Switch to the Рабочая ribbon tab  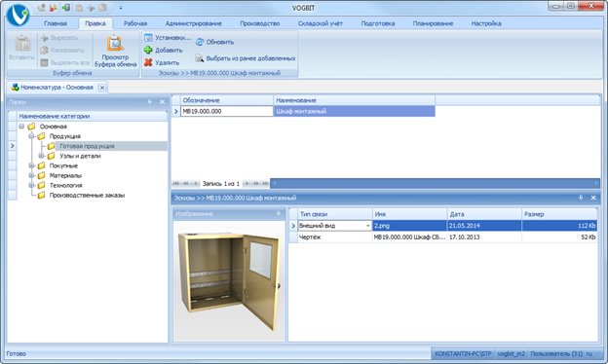click(x=135, y=23)
